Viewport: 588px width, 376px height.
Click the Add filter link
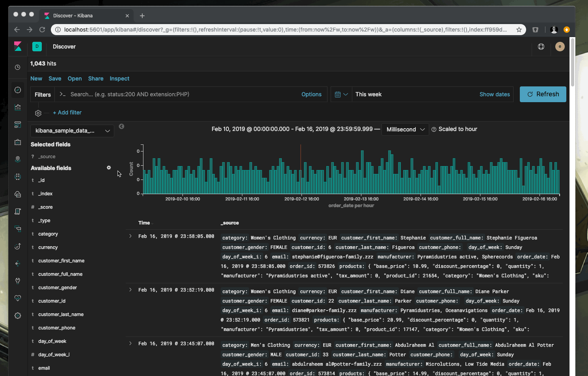pos(67,112)
